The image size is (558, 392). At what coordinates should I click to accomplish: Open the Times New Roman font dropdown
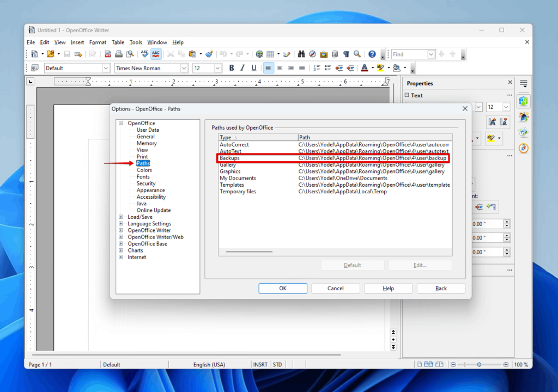[184, 68]
